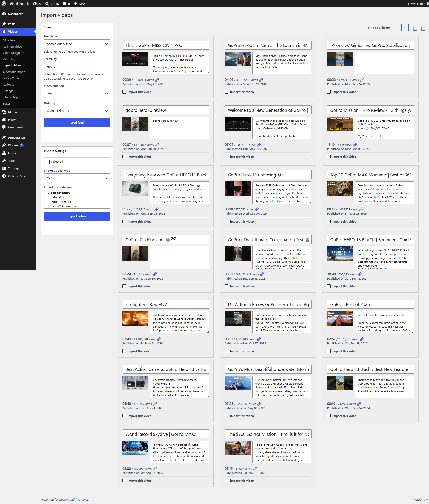Switch to grid view layout
429x504 pixels.
point(415,29)
